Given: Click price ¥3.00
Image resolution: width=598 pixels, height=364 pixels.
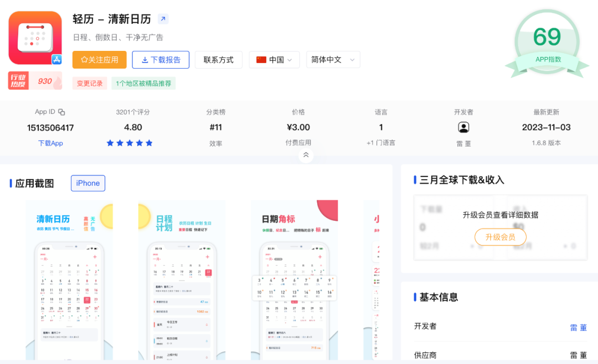Looking at the screenshot, I should point(298,127).
